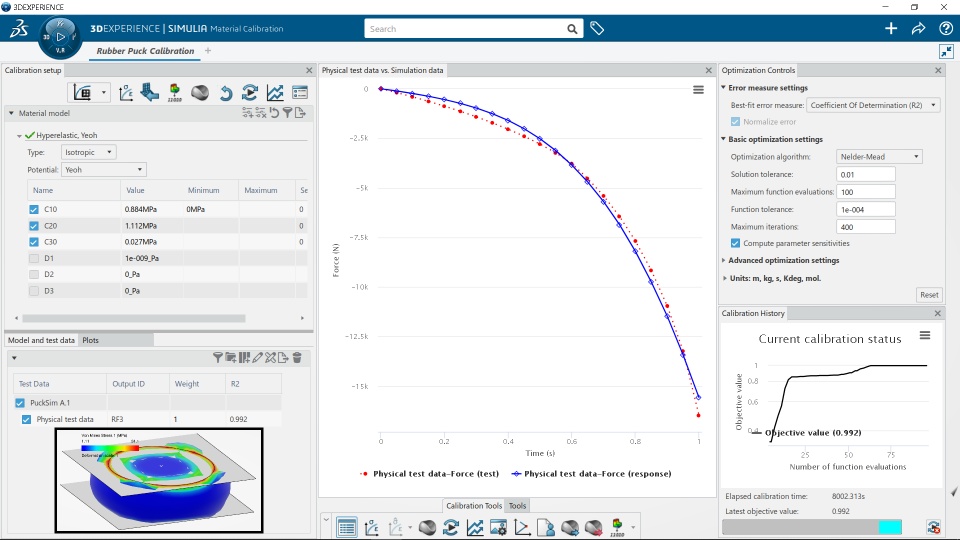The width and height of the screenshot is (960, 540).
Task: Open the Optimization algorithm Nelder-Mead dropdown
Action: pos(879,157)
